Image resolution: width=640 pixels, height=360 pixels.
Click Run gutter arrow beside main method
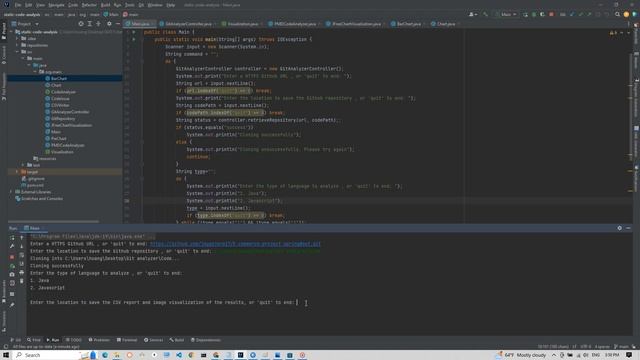click(133, 39)
